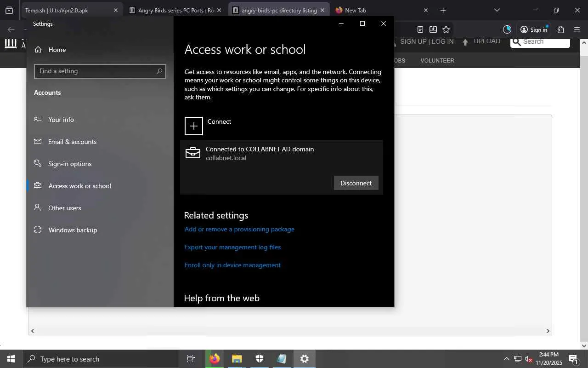Screen dimensions: 588x368
Task: Click the left arrow of the horizontal scrollbar
Action: 32,331
